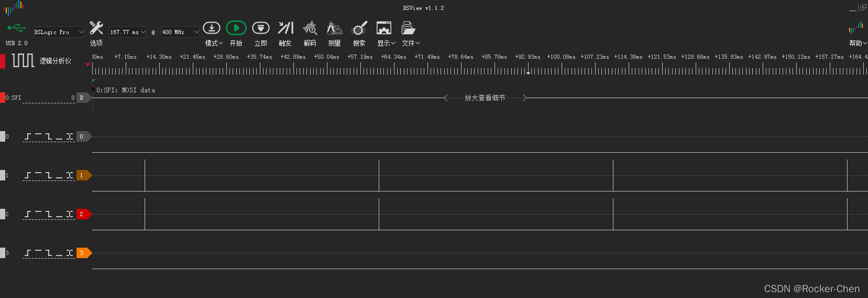Select the gray channel 0 tag
Screen dimensions: 868x298
tap(84, 136)
